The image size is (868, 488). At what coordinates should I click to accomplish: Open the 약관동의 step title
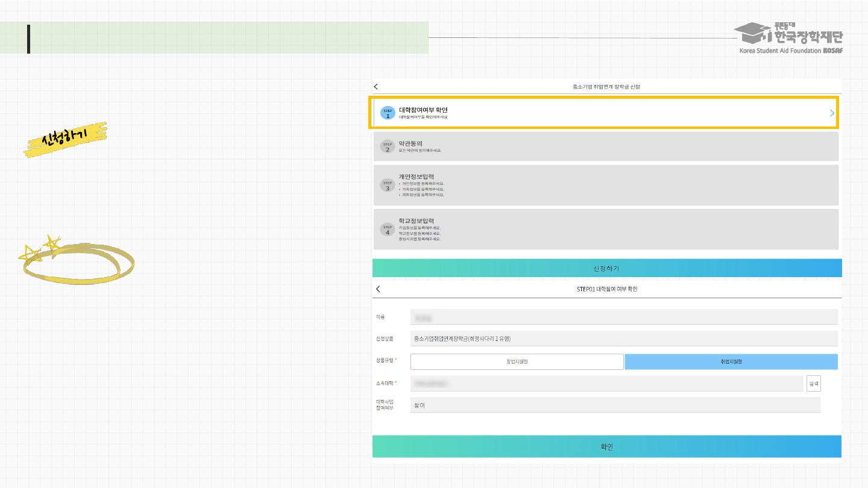[x=410, y=143]
